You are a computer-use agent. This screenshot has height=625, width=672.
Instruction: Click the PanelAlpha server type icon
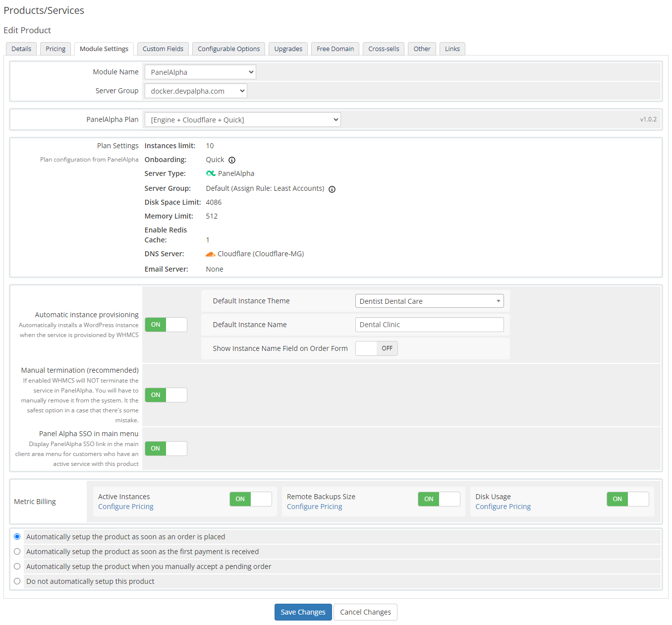point(210,173)
